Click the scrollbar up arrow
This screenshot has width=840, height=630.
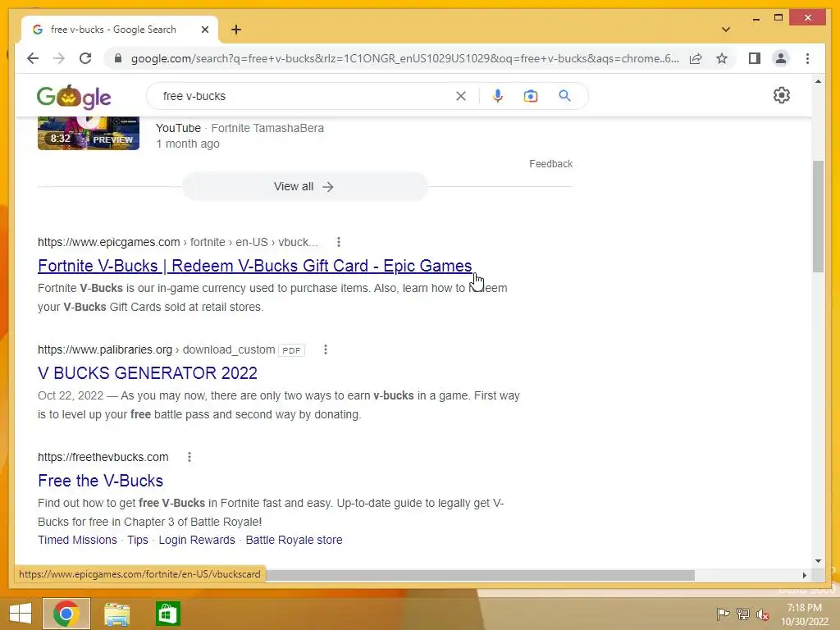pos(818,81)
